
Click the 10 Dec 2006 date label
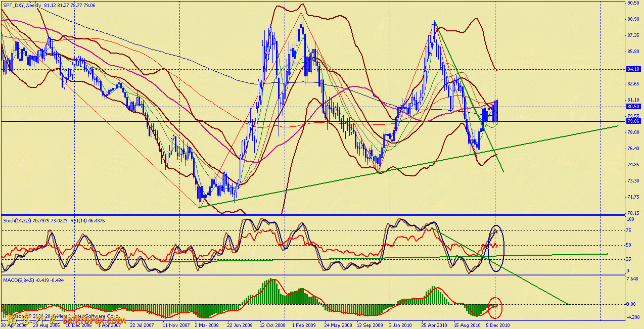click(79, 326)
